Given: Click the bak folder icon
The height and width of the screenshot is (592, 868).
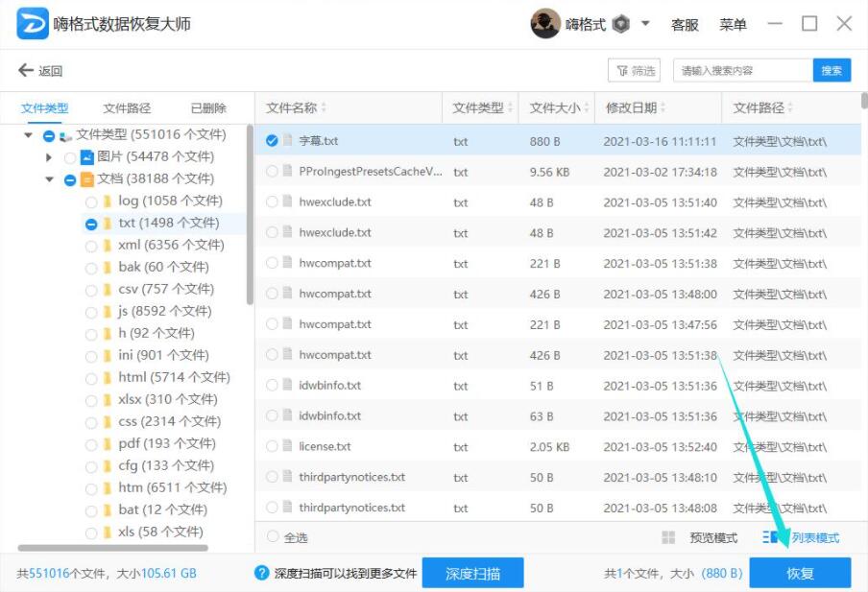Looking at the screenshot, I should (x=108, y=268).
